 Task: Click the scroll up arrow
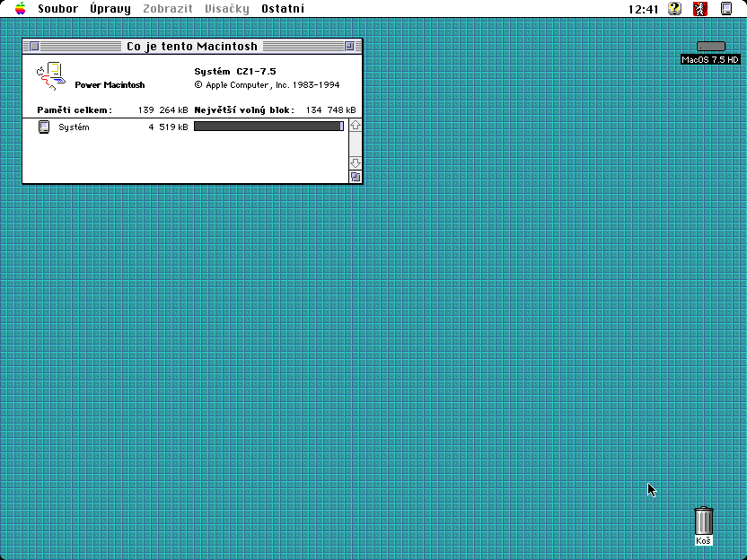click(x=356, y=126)
